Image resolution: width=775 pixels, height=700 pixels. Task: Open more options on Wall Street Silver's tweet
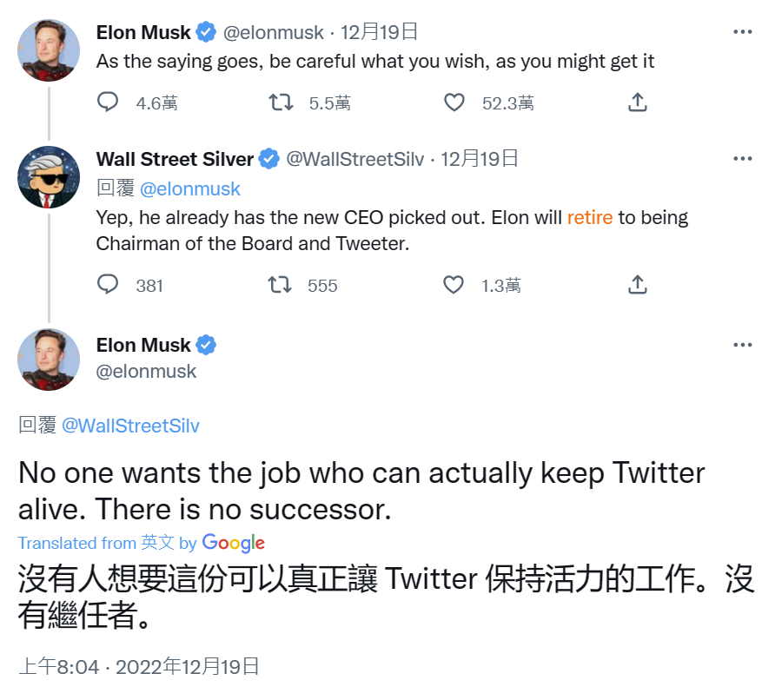coord(742,159)
